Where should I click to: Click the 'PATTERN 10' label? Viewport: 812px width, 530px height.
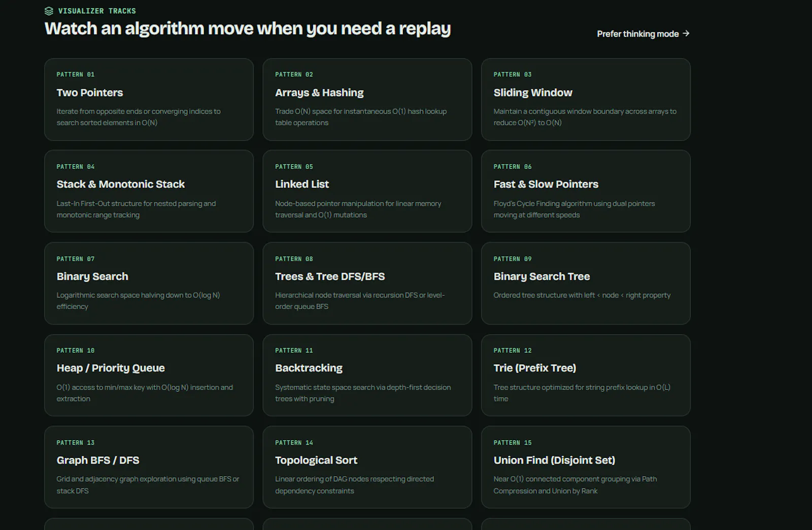(76, 351)
